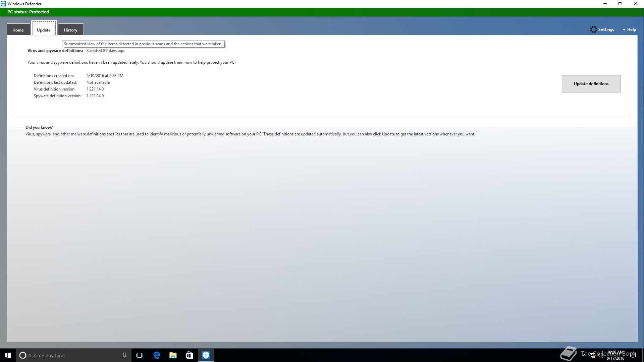Open File Explorer from the taskbar

pos(173,355)
